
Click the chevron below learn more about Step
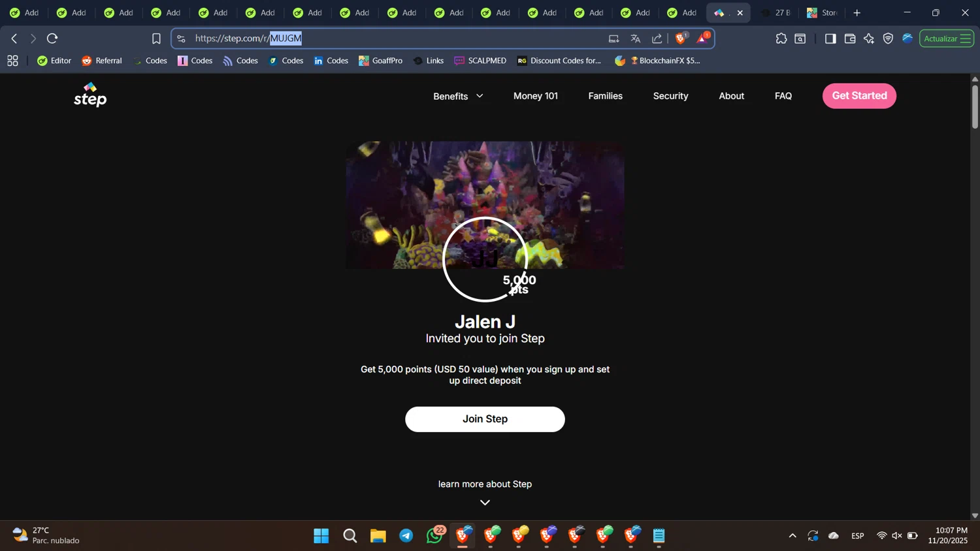coord(485,503)
